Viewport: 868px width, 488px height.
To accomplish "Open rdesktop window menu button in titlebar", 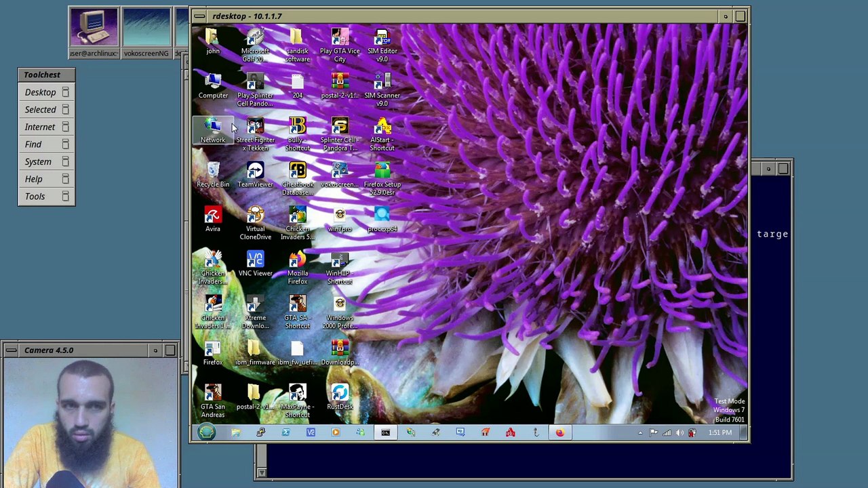I will [199, 16].
